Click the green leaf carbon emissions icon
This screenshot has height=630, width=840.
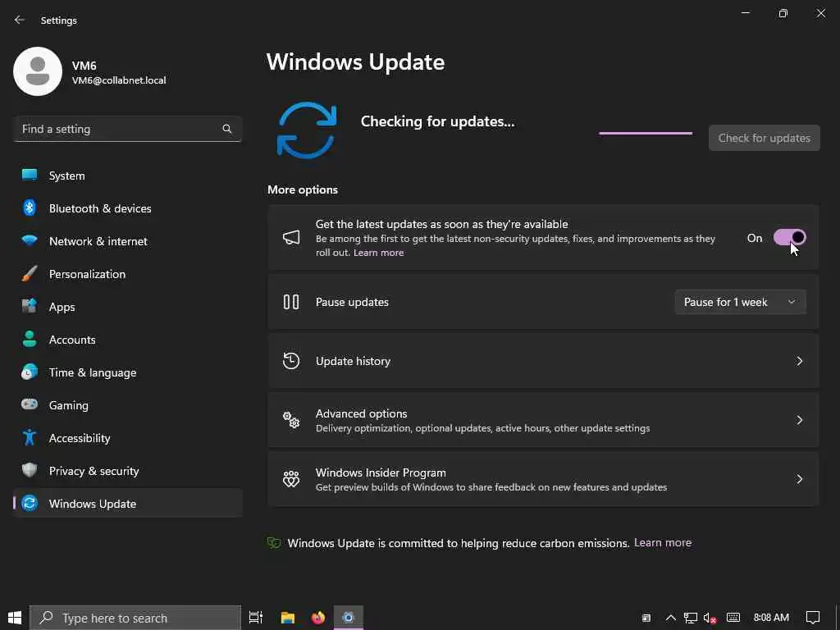pos(274,543)
